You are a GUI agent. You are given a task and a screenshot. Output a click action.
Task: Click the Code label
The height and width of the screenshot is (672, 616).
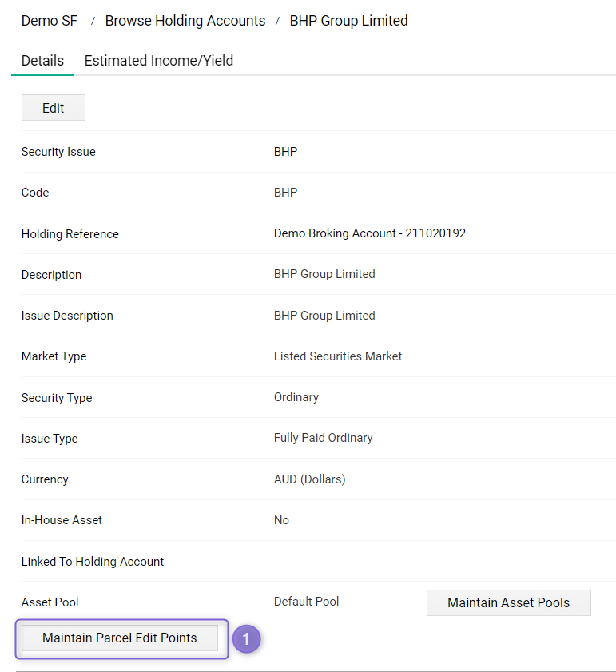(x=35, y=193)
